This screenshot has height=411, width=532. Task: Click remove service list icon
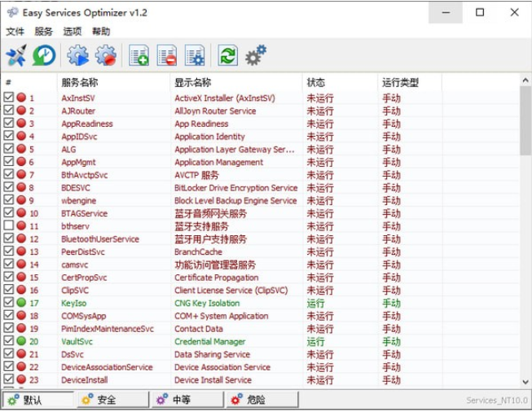pyautogui.click(x=166, y=55)
